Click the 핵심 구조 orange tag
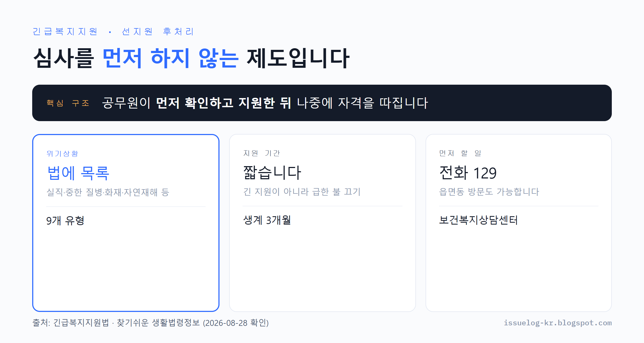Screen dimensions: 644x343 (68, 103)
